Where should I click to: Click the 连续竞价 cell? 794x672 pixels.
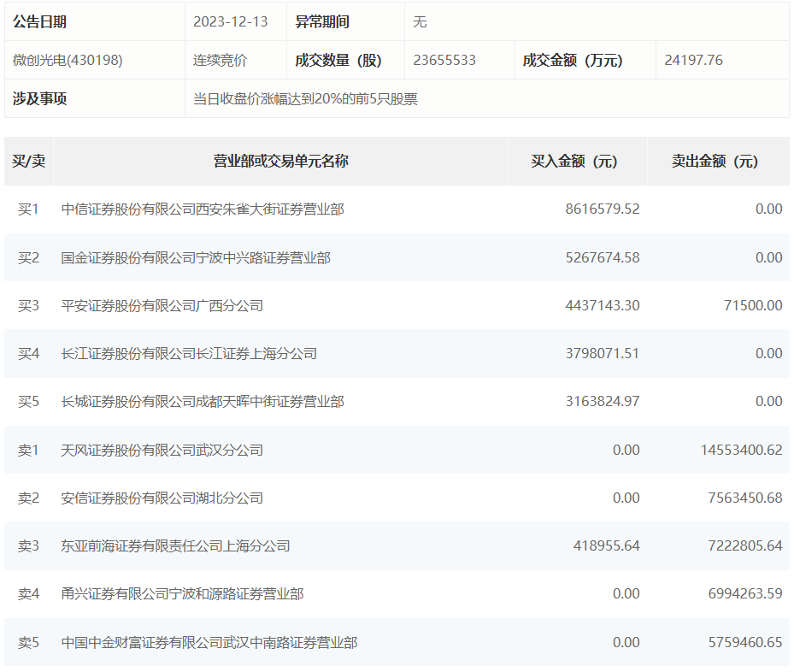pyautogui.click(x=220, y=60)
